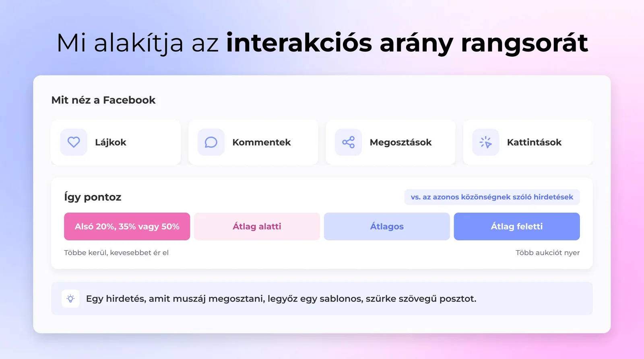Click the 'Átlag alatti' segment
The height and width of the screenshot is (359, 644).
point(257,226)
